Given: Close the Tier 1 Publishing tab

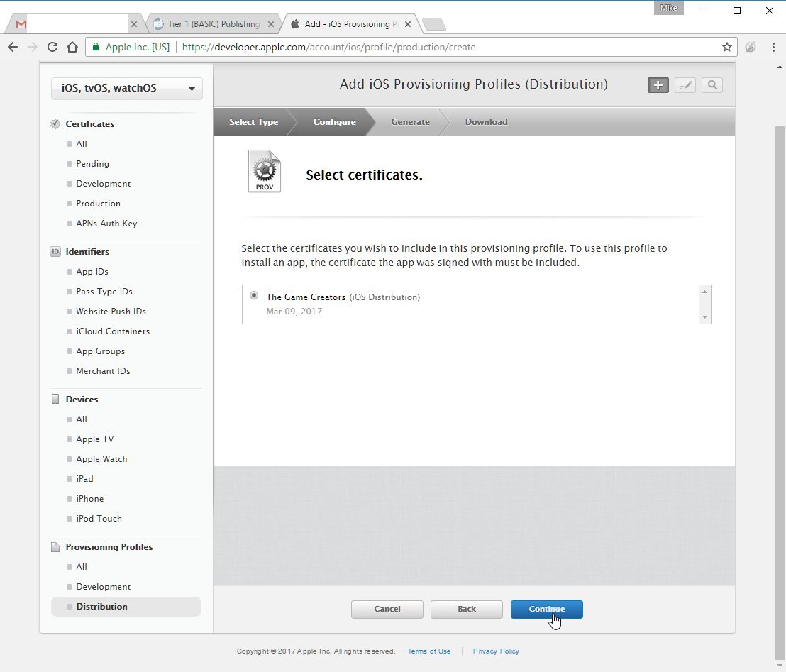Looking at the screenshot, I should point(271,24).
